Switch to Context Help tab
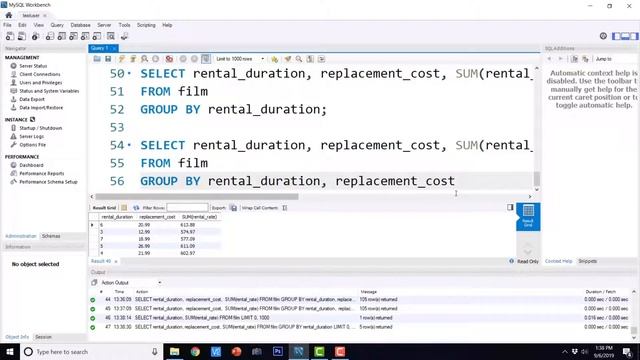640x360 pixels. (x=558, y=261)
